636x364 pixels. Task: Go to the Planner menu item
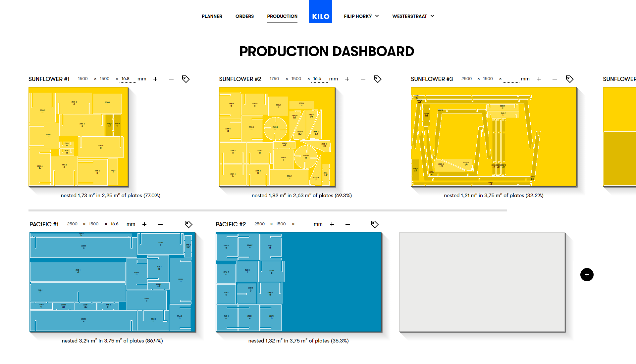point(212,16)
